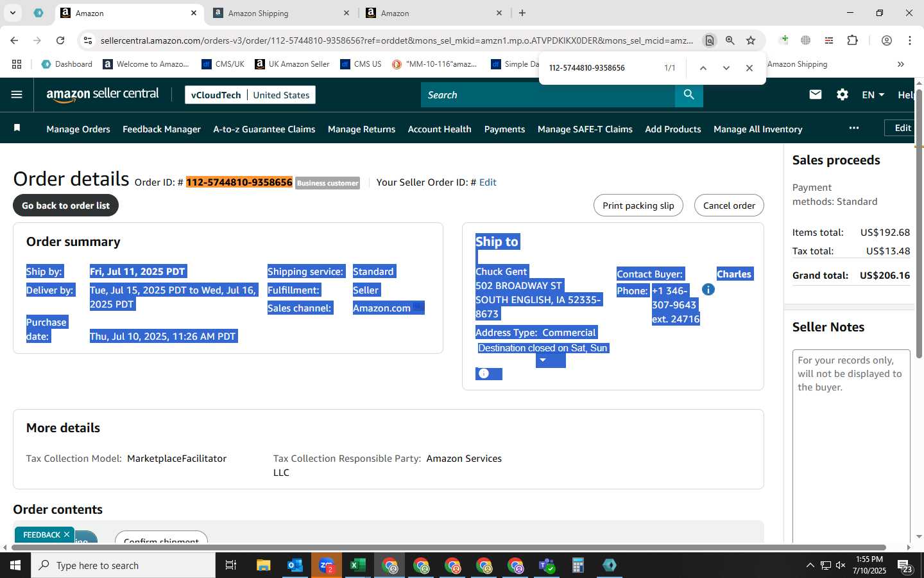Click Print packing slip button

pos(638,206)
